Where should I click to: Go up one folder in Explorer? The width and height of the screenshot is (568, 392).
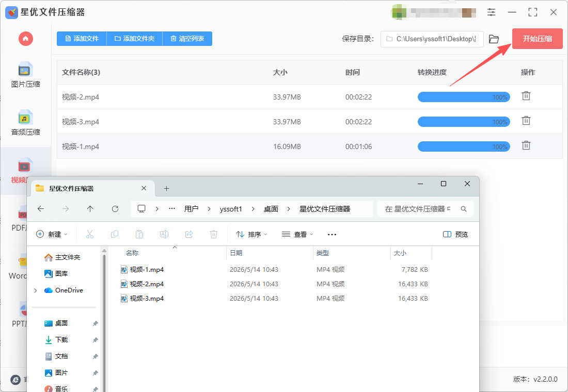[90, 208]
